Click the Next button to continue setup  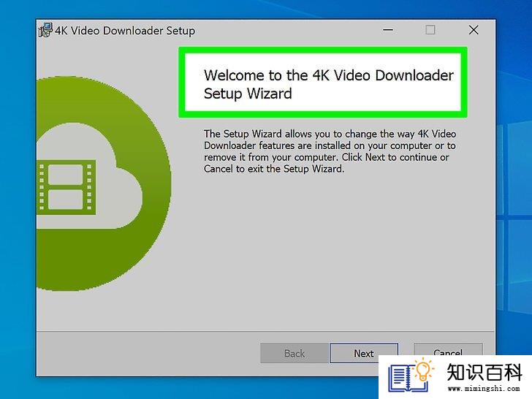[363, 353]
